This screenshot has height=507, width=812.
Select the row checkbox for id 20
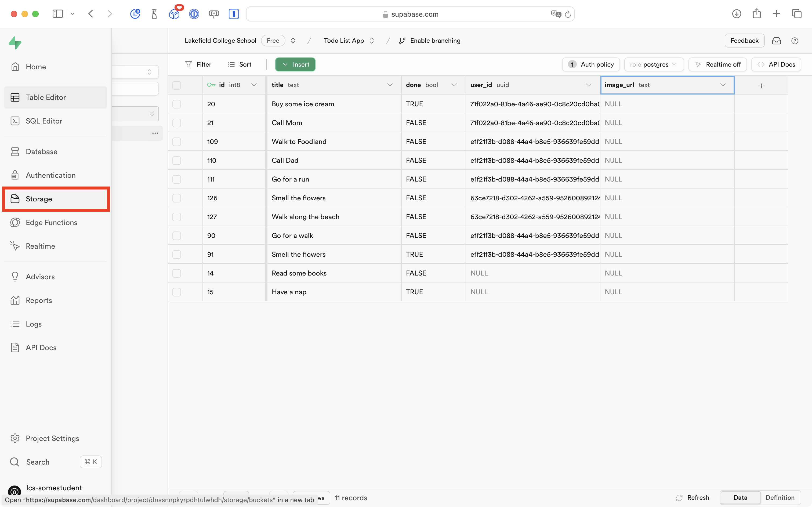[x=177, y=104]
